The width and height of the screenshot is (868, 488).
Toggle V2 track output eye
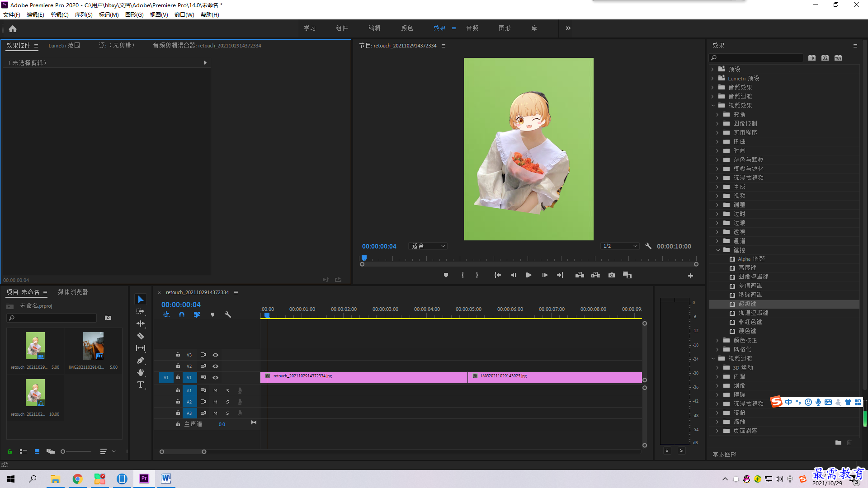(x=216, y=366)
